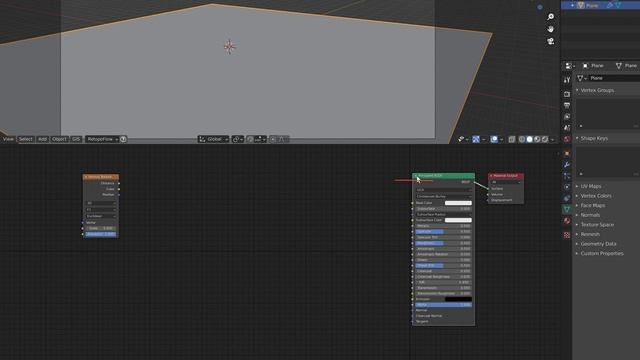Switch to rendered viewport shading
This screenshot has width=640, height=360.
tap(545, 139)
